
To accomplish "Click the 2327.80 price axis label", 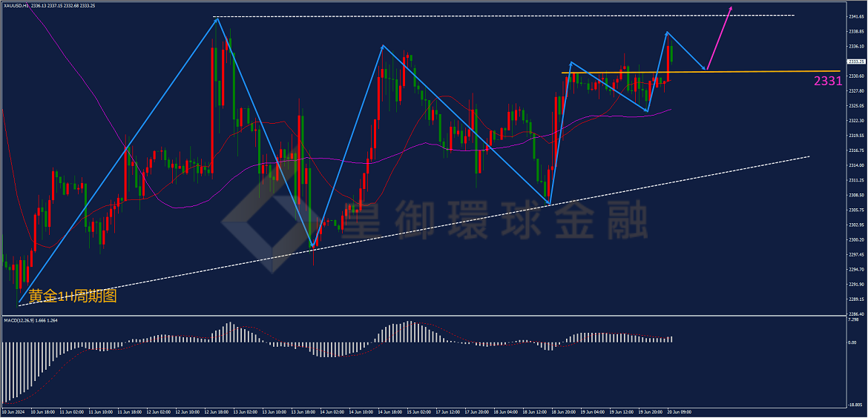I will (x=856, y=91).
